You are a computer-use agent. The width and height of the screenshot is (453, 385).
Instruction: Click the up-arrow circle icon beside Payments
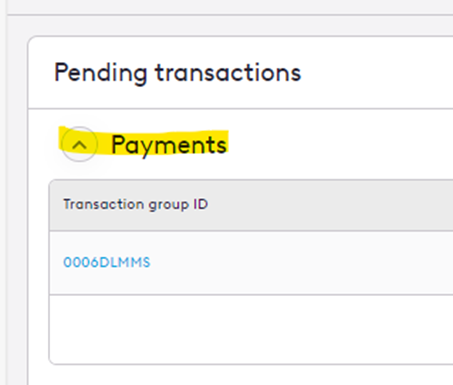click(79, 144)
